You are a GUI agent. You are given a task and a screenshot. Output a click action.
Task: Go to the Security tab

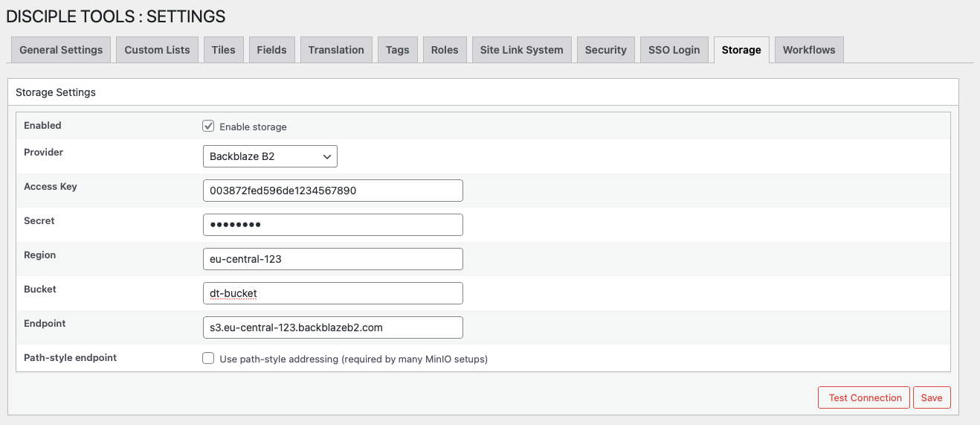click(x=605, y=50)
